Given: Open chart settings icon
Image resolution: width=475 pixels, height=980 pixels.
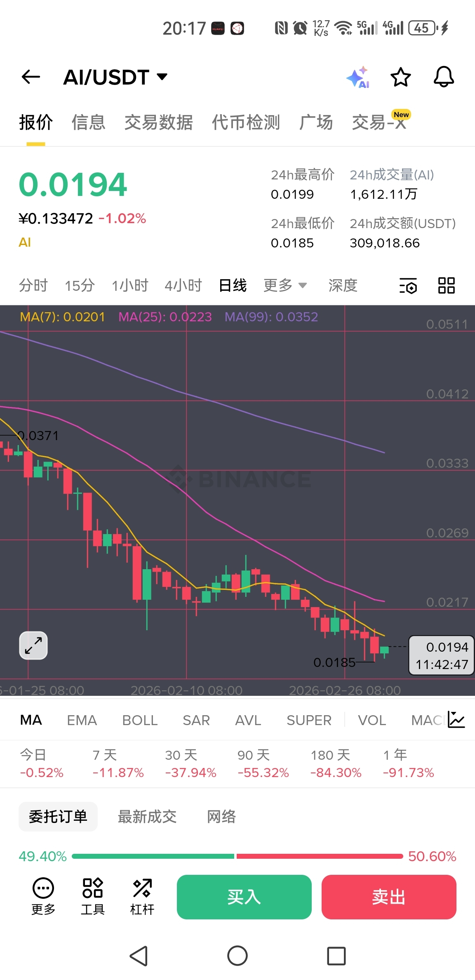Looking at the screenshot, I should tap(408, 285).
